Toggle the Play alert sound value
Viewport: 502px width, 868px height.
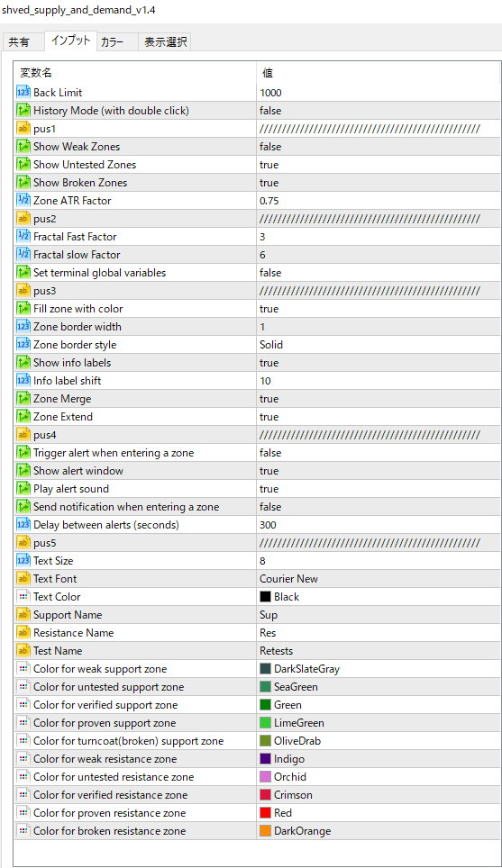coord(379,489)
